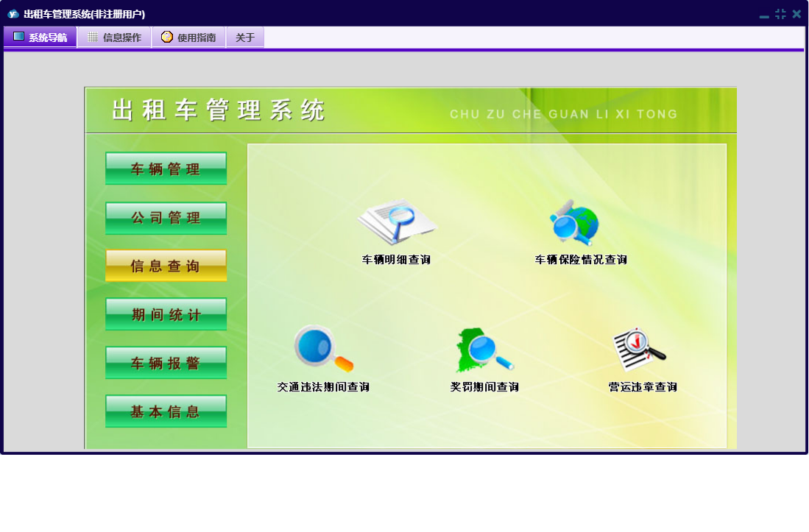Screen dimensions: 809x532
Task: Switch to the 系统导航 tab
Action: (x=40, y=37)
